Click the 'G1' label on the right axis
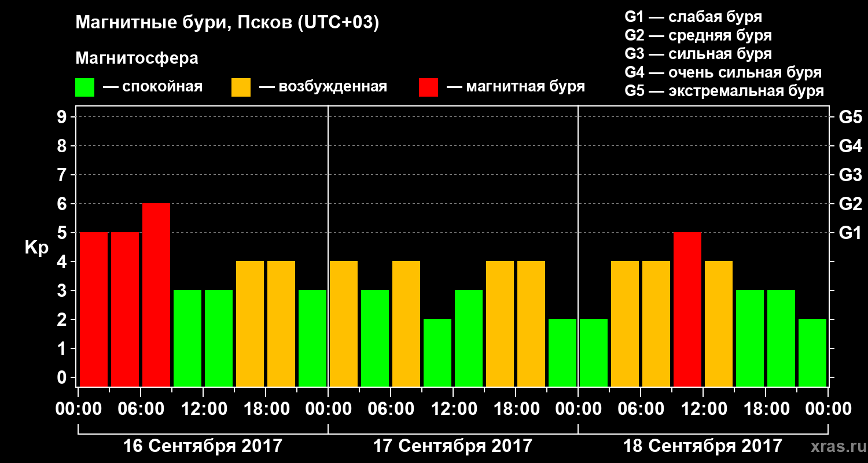This screenshot has width=868, height=463. (850, 233)
